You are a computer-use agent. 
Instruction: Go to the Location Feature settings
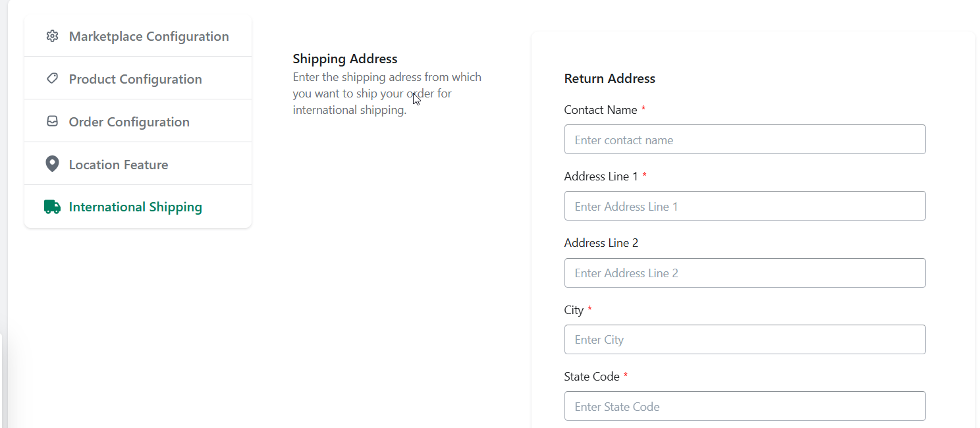138,165
